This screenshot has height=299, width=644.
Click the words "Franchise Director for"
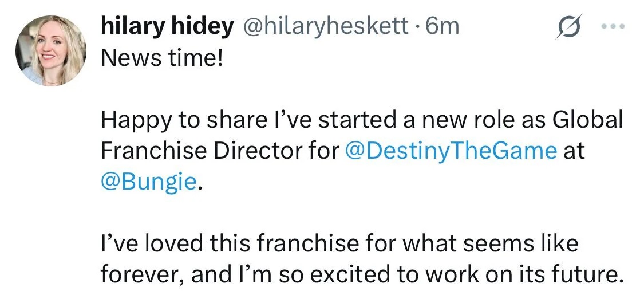click(x=220, y=149)
